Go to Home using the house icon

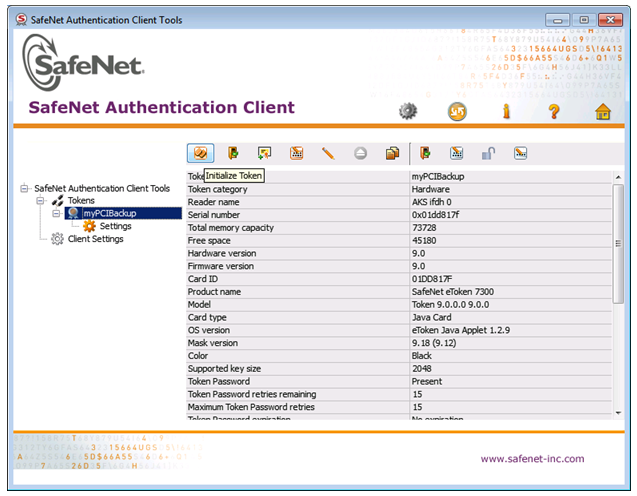(x=603, y=111)
